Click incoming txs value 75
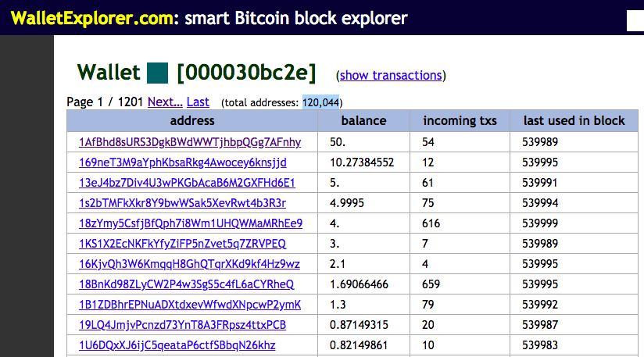This screenshot has height=357, width=644. tap(428, 203)
